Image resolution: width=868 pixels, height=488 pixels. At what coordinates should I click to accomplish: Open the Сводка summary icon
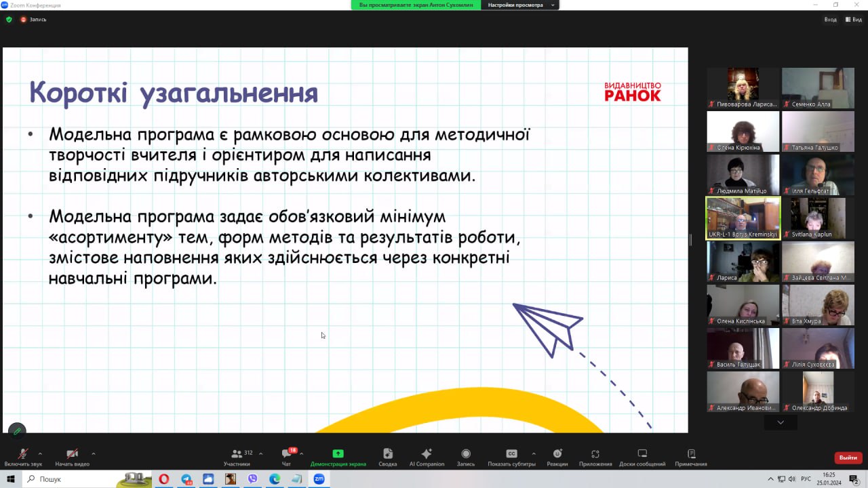tap(387, 454)
